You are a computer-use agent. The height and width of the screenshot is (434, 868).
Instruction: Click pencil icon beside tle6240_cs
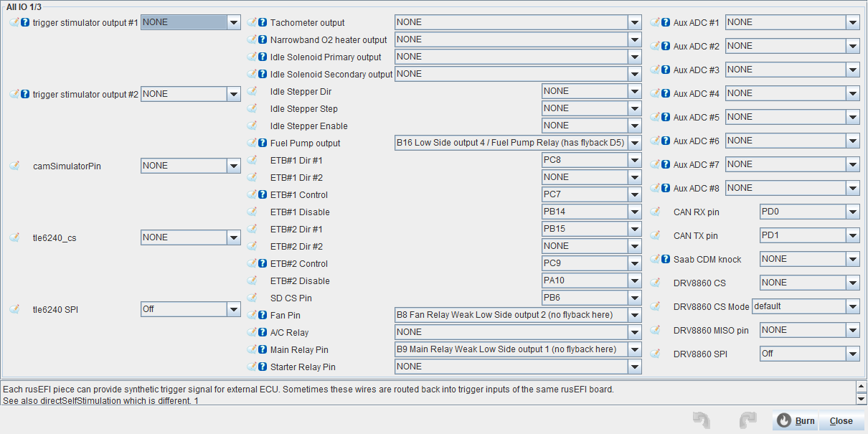click(14, 237)
